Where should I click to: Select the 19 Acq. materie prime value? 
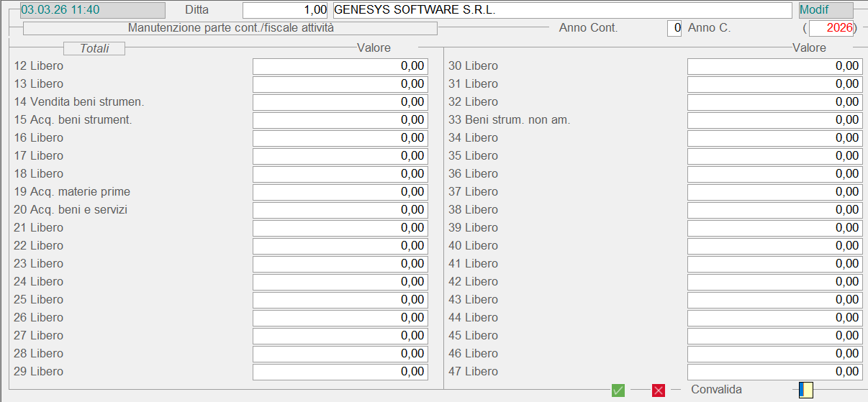coord(340,192)
